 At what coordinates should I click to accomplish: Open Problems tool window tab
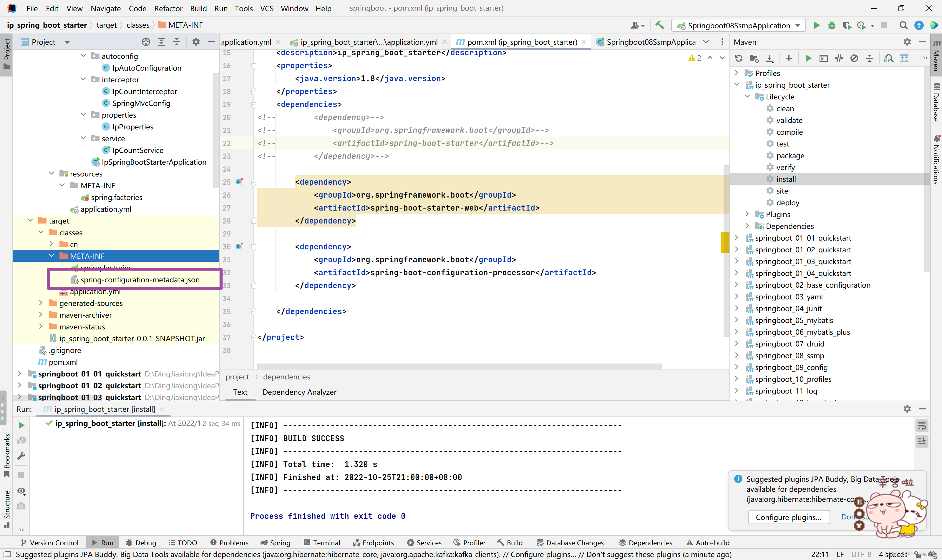tap(229, 543)
